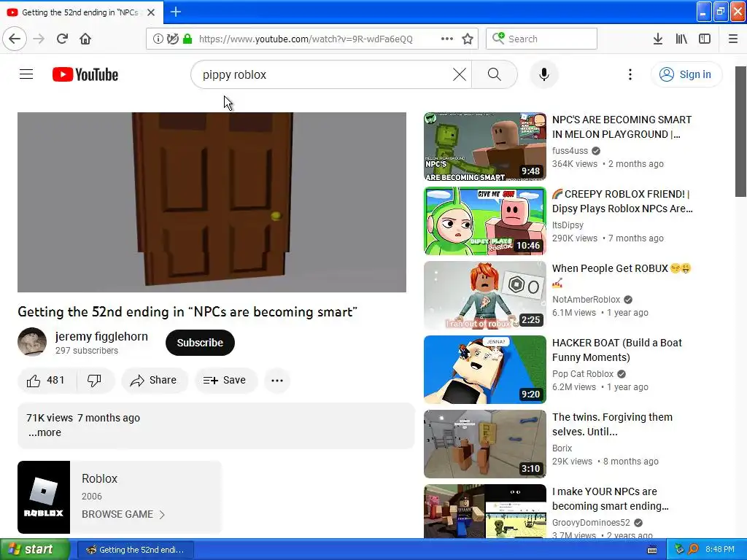Open more actions ellipsis under video
The height and width of the screenshot is (560, 747).
pyautogui.click(x=276, y=380)
